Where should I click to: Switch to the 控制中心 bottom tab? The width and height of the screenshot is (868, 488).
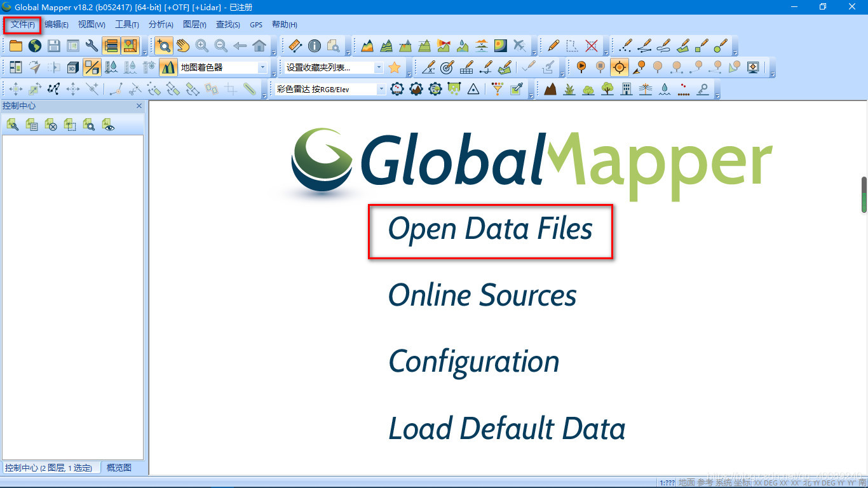[x=51, y=468]
